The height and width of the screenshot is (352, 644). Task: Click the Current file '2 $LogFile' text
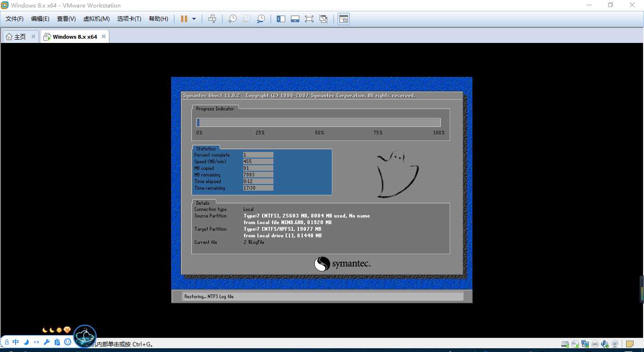click(254, 242)
